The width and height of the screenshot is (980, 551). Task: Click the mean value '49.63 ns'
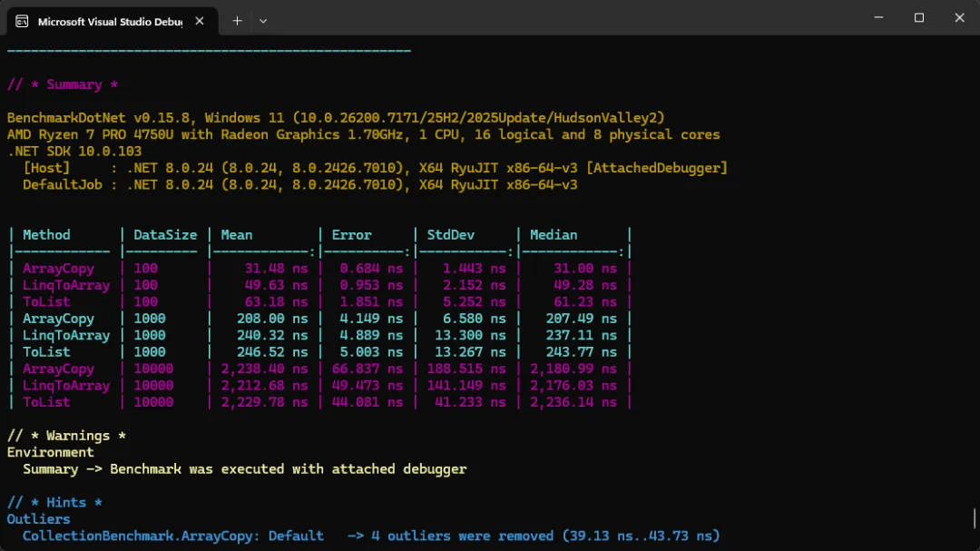[276, 285]
